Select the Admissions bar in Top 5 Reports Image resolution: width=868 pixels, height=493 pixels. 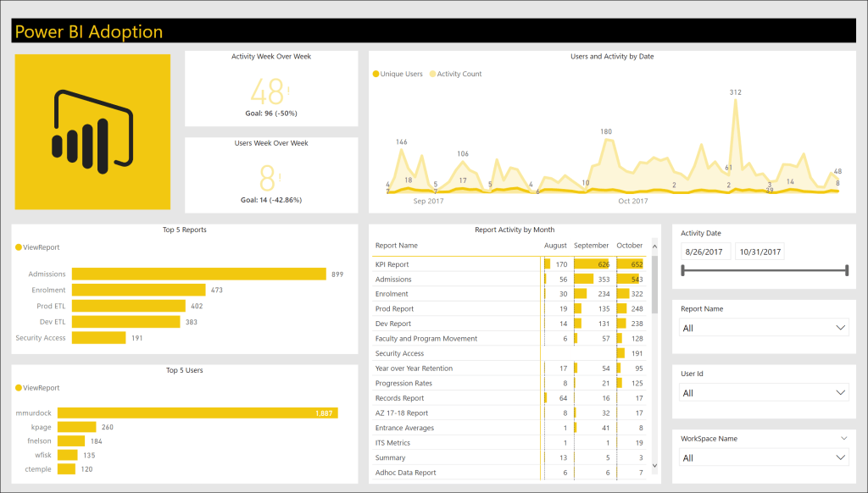[198, 274]
